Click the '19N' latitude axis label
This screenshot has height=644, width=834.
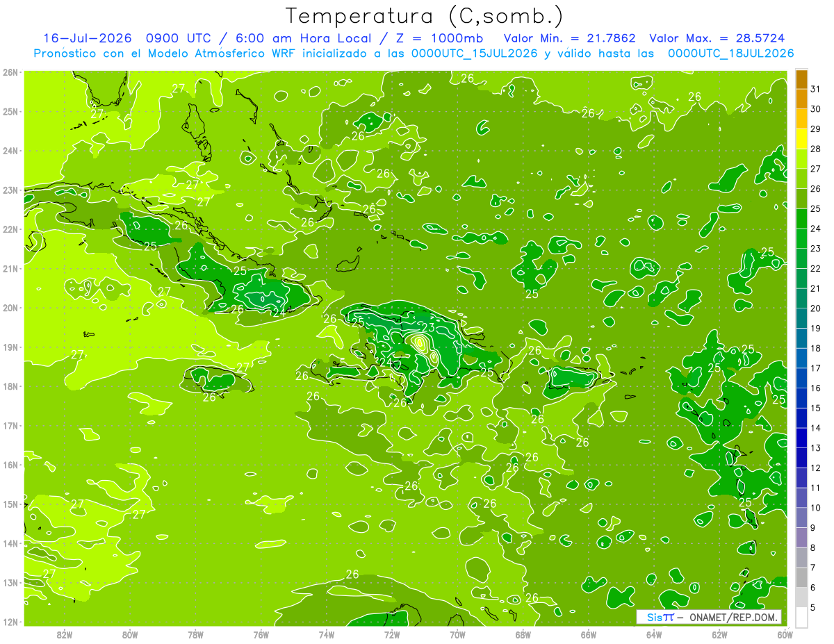tap(10, 347)
